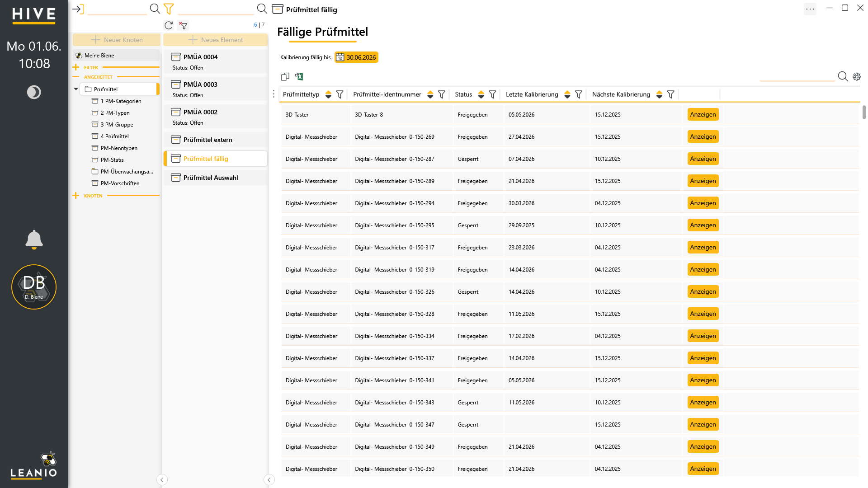
Task: Sort by Nächste Kalibrierung column
Action: [x=660, y=94]
